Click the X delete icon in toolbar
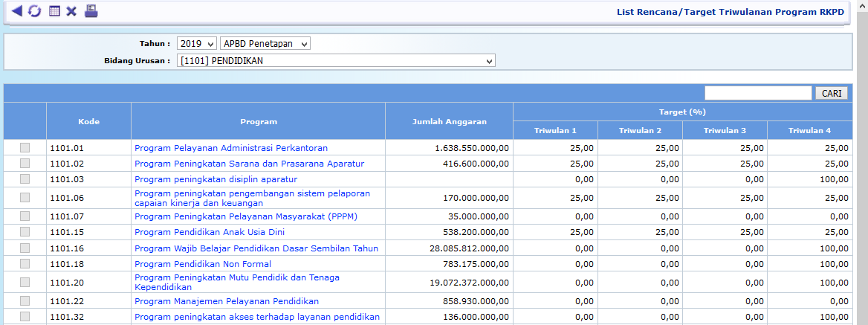The width and height of the screenshot is (868, 325). [71, 11]
